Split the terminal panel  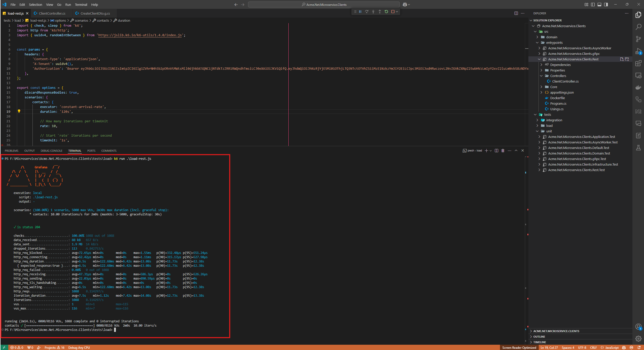[496, 150]
